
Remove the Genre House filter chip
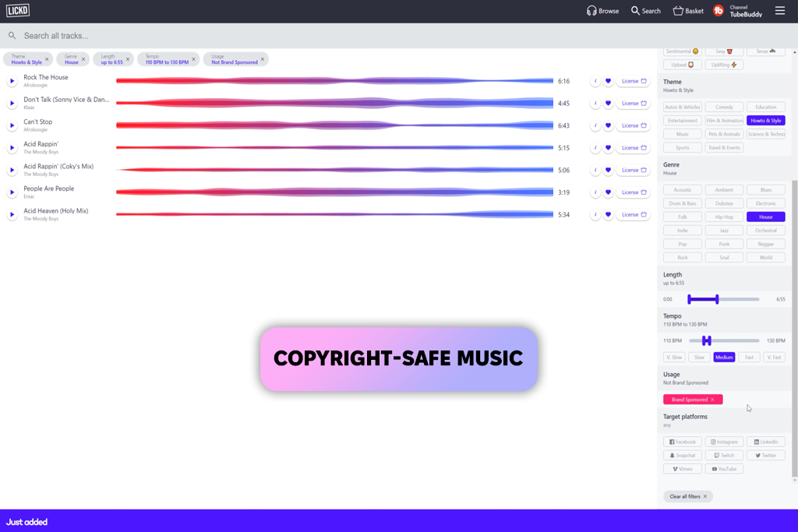tap(83, 59)
